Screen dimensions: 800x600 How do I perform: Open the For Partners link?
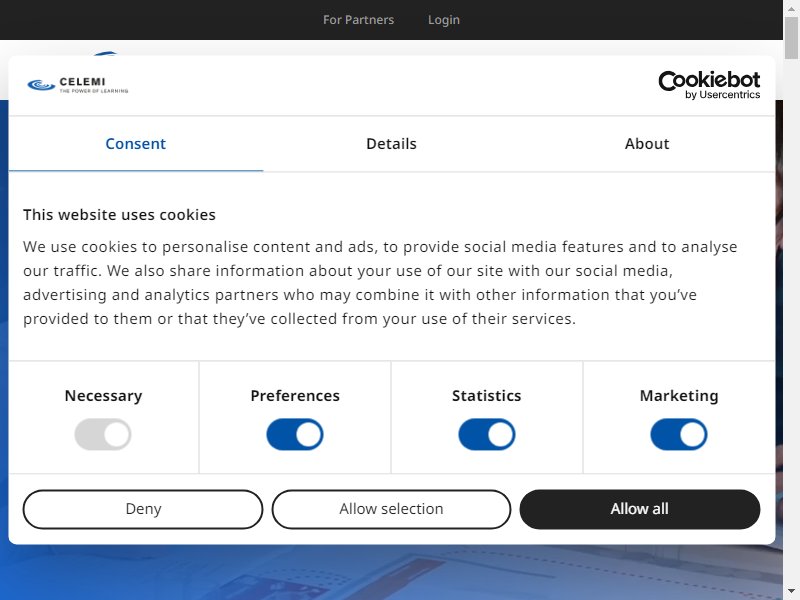358,20
